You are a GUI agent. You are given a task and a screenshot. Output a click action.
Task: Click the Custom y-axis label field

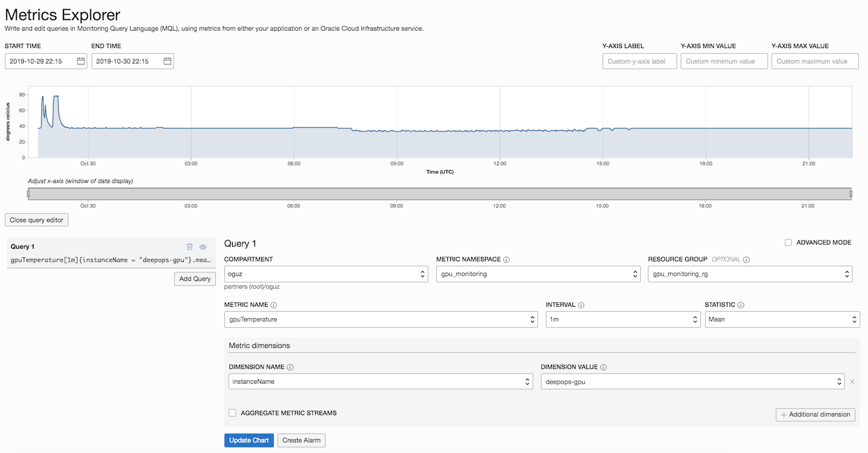[x=639, y=61]
